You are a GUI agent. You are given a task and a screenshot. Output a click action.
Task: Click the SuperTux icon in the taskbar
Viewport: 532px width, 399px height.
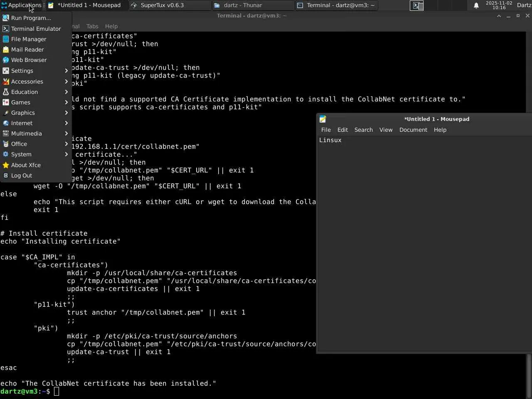click(x=134, y=5)
